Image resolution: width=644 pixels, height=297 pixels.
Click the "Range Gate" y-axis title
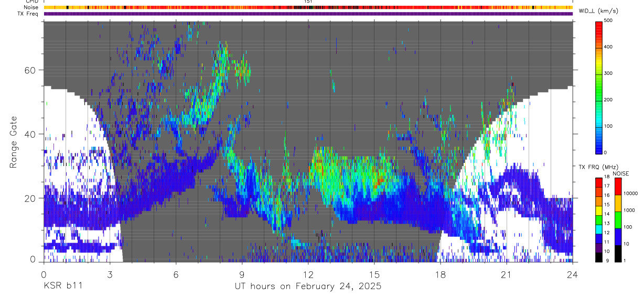(14, 142)
